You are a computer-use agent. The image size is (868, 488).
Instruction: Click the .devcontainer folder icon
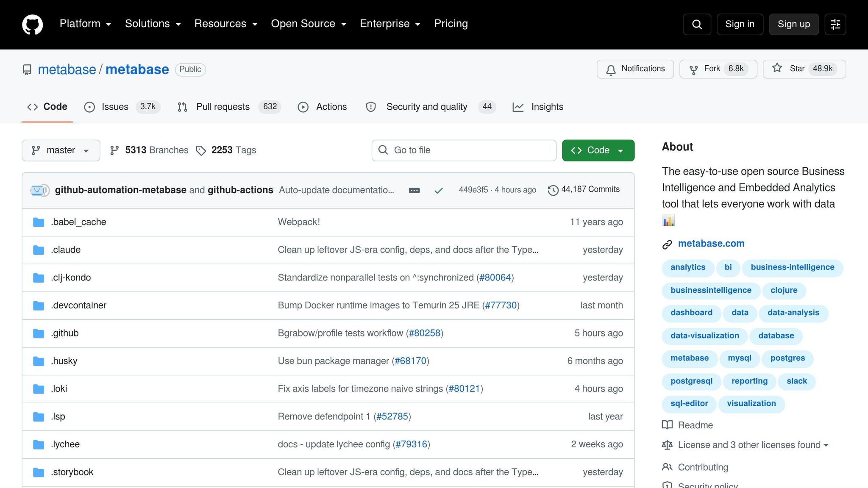click(x=39, y=306)
